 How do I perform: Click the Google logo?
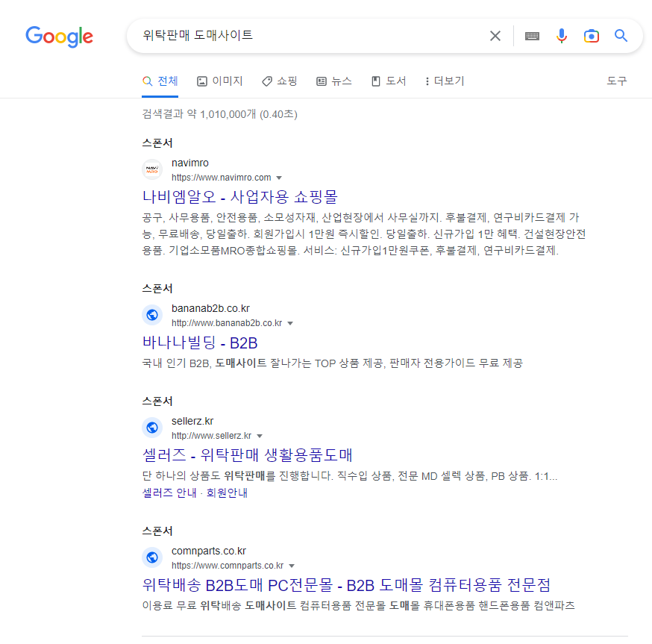click(59, 37)
